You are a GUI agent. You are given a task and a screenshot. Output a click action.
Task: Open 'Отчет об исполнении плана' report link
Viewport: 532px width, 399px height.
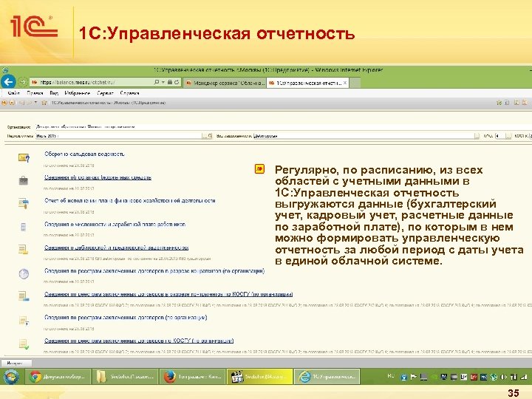pos(129,201)
